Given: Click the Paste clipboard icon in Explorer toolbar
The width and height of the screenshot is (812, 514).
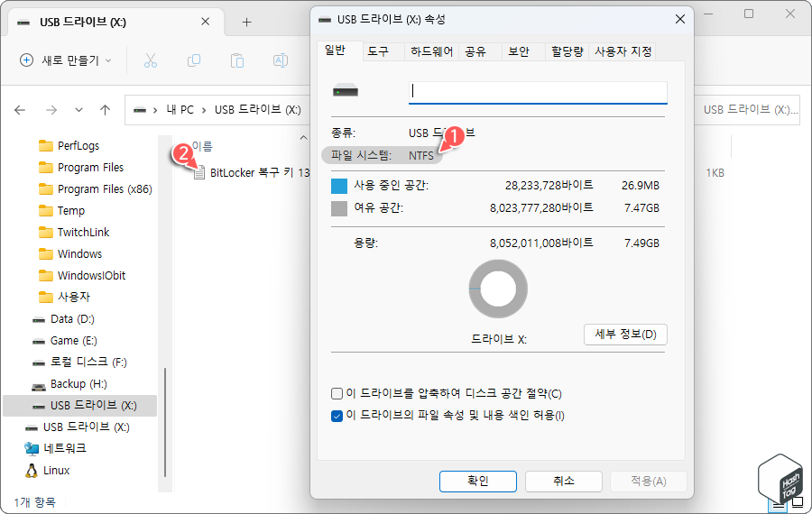Looking at the screenshot, I should pos(237,60).
